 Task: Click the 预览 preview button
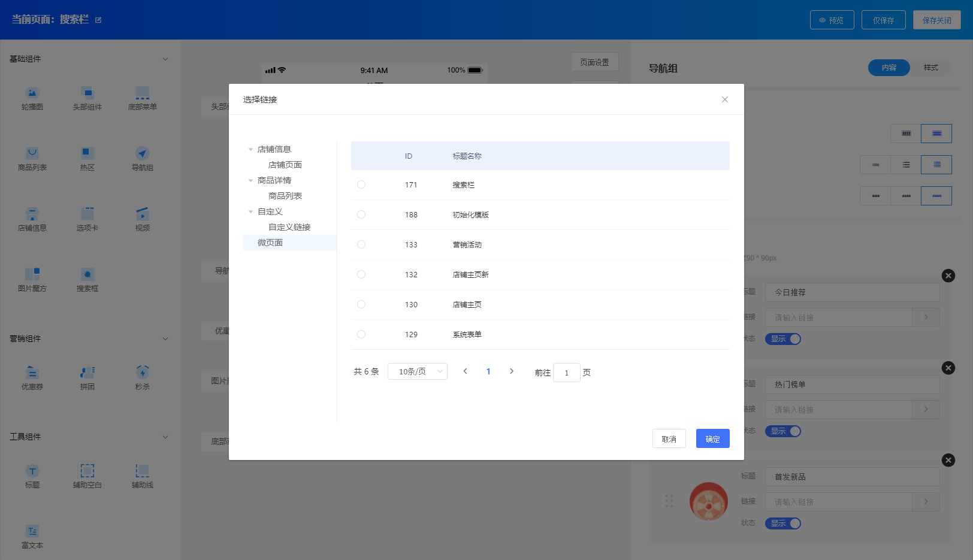pos(832,19)
